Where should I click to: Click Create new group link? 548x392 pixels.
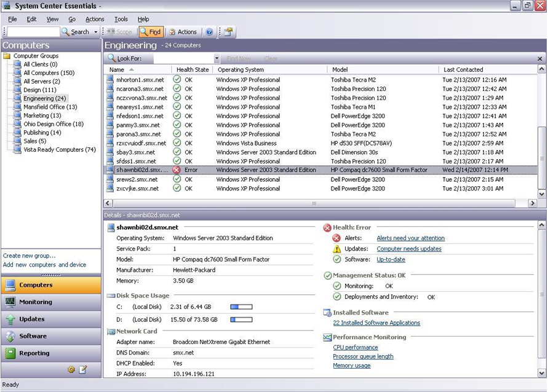click(x=29, y=256)
